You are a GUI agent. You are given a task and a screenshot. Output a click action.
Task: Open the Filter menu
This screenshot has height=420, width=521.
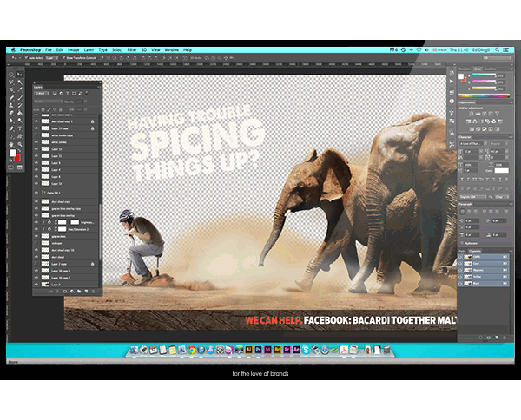132,49
